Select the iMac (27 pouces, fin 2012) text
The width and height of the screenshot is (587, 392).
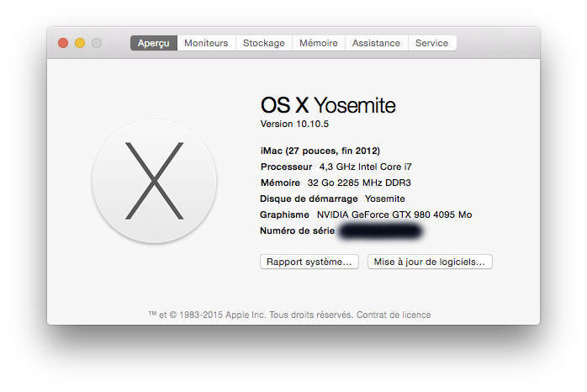pos(320,151)
